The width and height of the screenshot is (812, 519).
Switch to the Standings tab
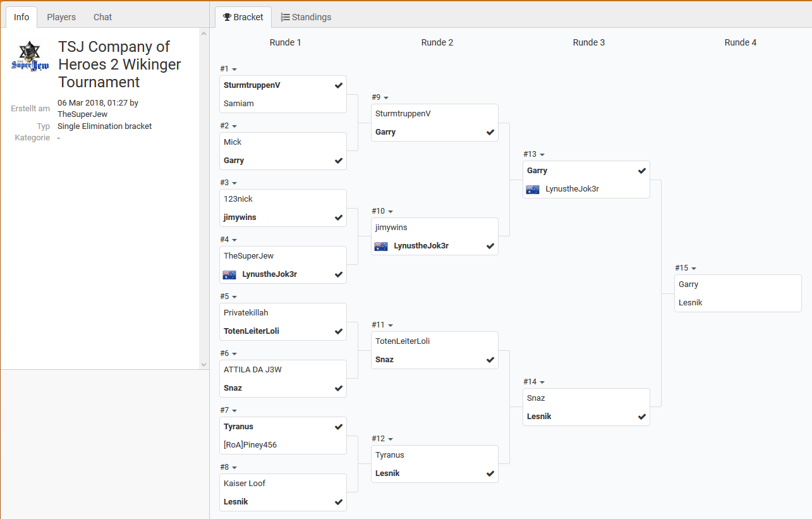306,17
